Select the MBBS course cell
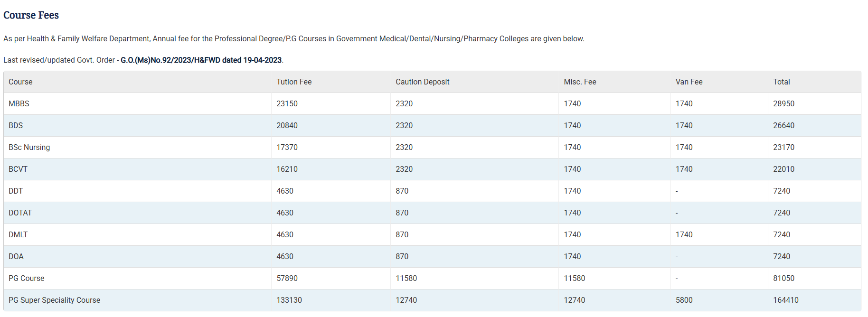Viewport: 868px width, 317px height. [19, 104]
